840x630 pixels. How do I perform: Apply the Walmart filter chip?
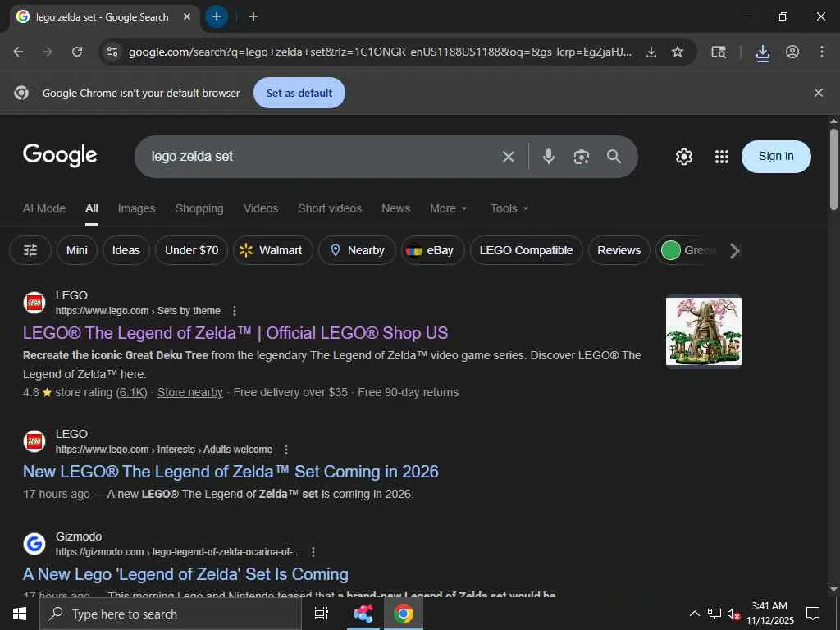click(272, 250)
